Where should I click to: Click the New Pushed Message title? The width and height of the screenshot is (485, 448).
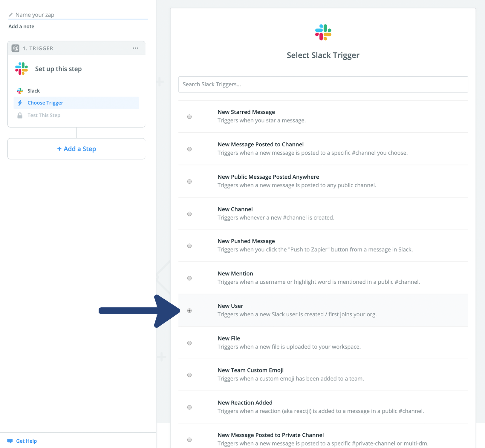point(246,241)
